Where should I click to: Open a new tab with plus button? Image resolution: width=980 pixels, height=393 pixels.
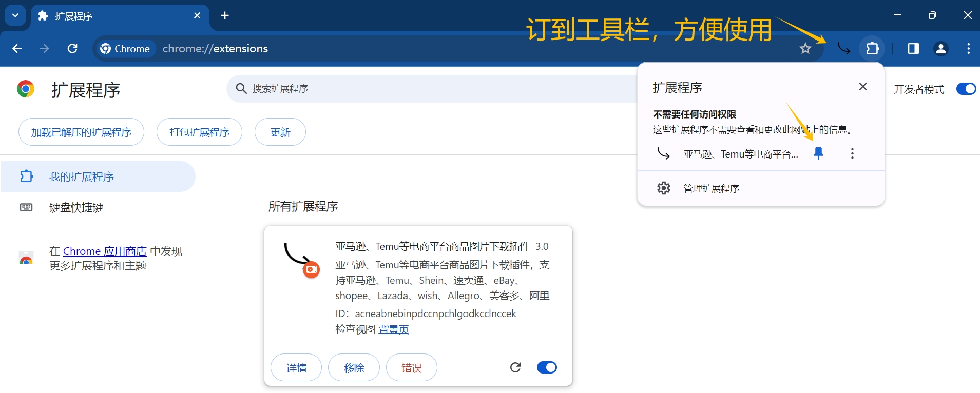[x=225, y=15]
